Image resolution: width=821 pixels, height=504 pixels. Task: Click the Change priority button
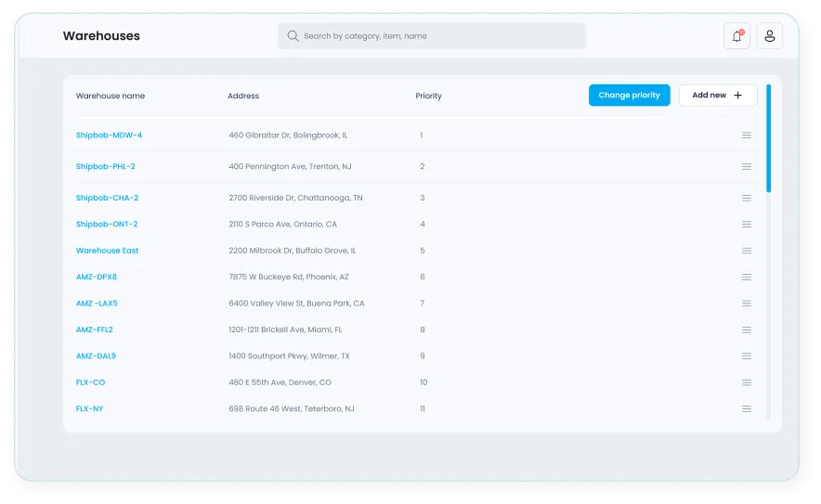coord(630,96)
